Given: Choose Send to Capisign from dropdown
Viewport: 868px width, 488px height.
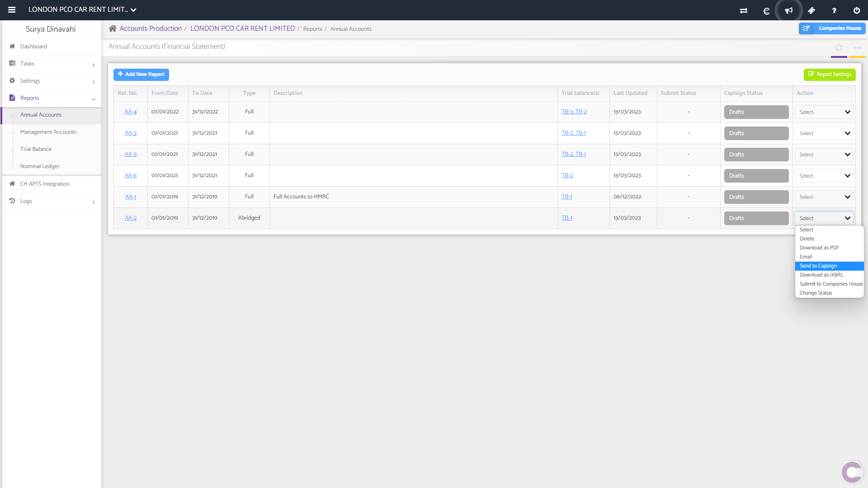Looking at the screenshot, I should tap(818, 266).
